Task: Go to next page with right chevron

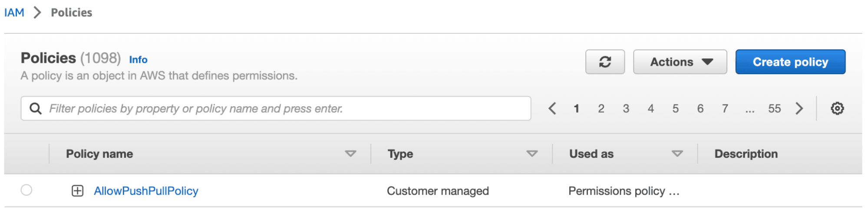Action: tap(799, 108)
